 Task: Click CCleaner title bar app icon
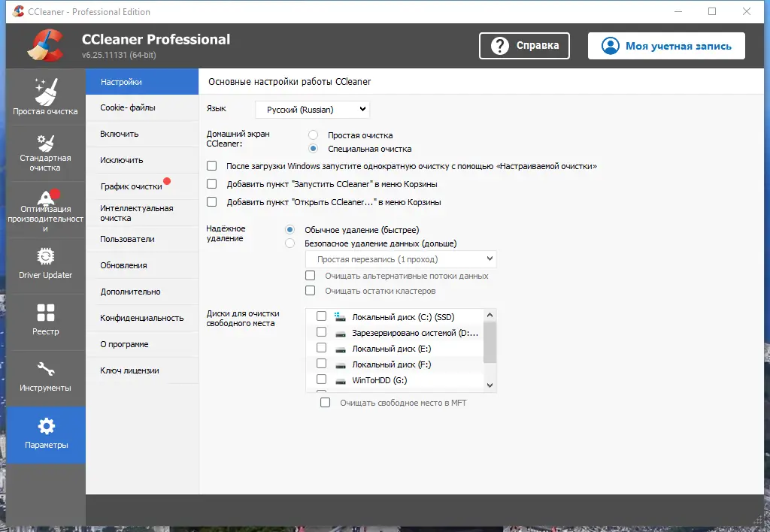pyautogui.click(x=18, y=11)
